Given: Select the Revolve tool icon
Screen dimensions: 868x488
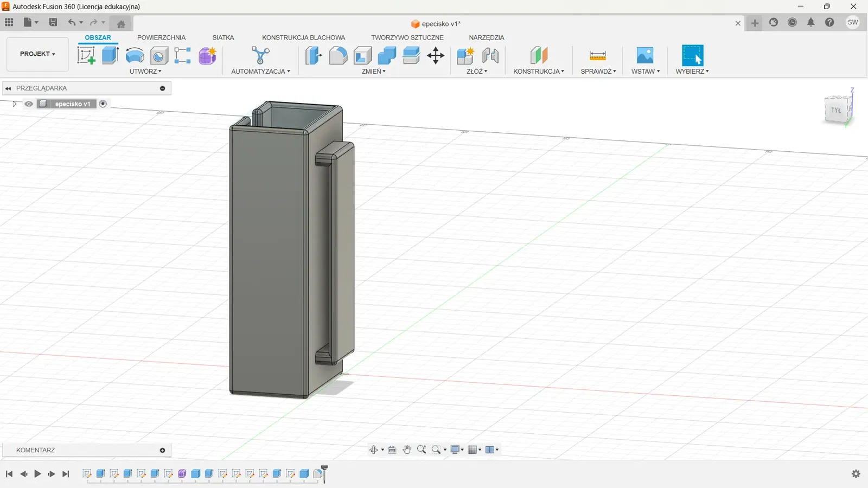Looking at the screenshot, I should 135,55.
